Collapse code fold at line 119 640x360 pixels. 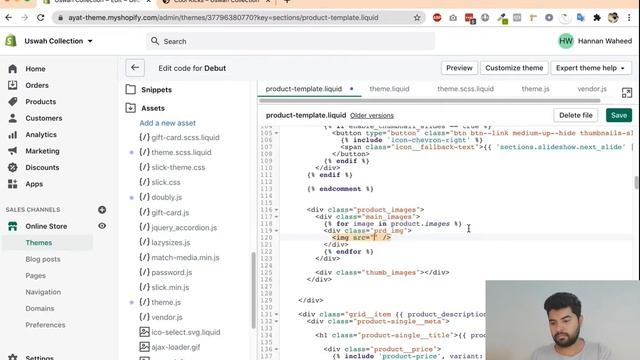[x=276, y=231]
